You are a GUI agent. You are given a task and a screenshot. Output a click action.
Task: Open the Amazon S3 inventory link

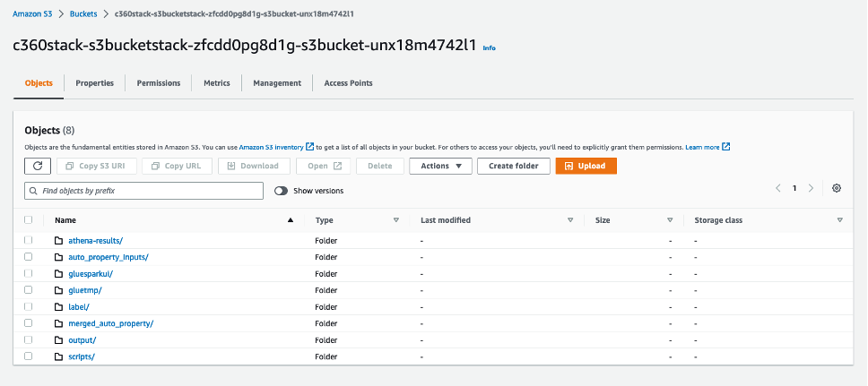[x=271, y=147]
